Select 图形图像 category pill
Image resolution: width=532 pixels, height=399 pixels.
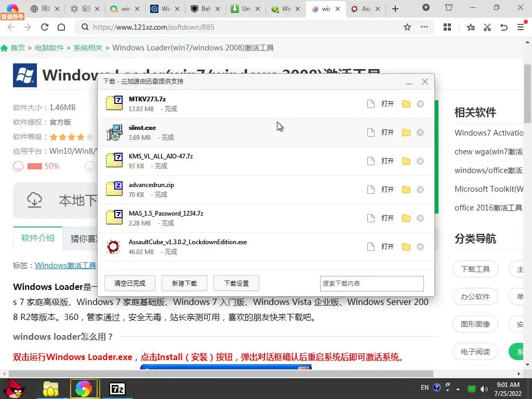tap(475, 324)
